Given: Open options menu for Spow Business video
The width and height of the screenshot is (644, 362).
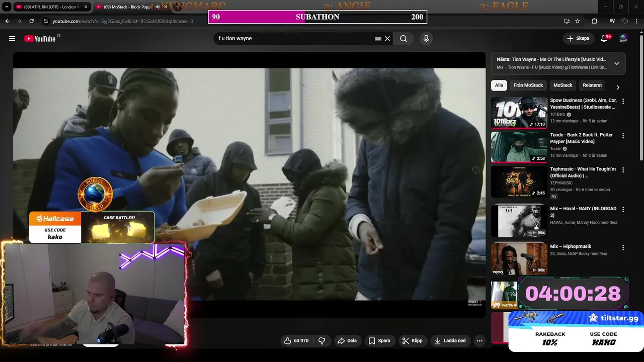Looking at the screenshot, I should point(623,101).
